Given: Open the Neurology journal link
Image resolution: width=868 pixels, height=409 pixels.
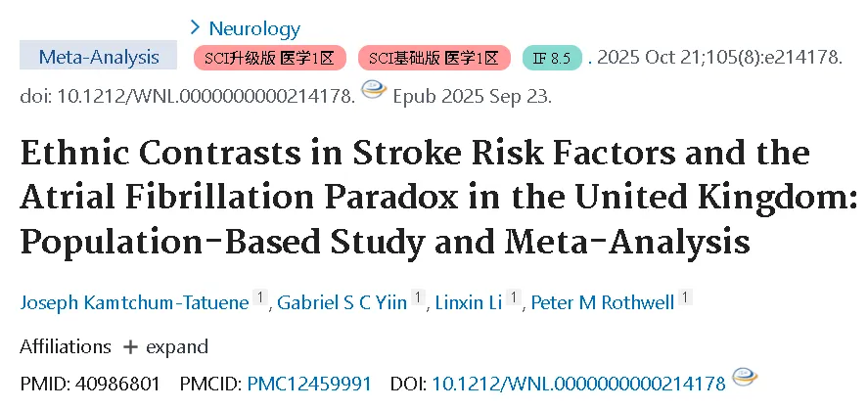Looking at the screenshot, I should click(254, 28).
